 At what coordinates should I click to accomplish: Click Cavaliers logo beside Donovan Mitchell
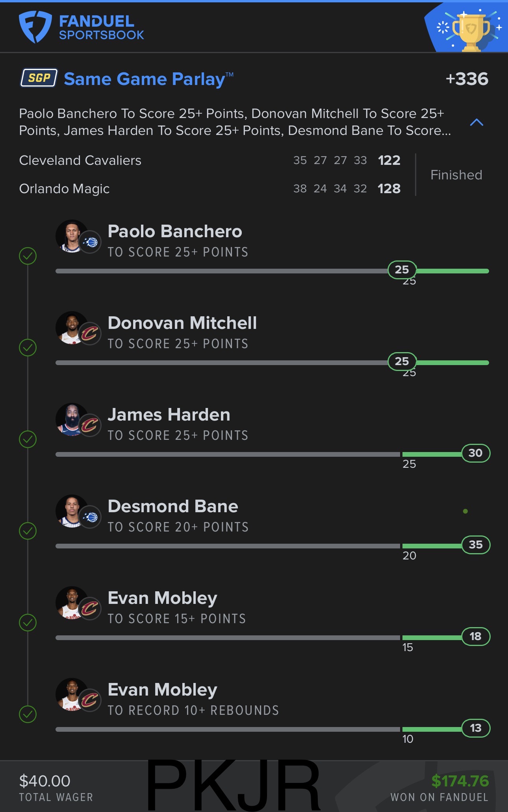pos(90,334)
